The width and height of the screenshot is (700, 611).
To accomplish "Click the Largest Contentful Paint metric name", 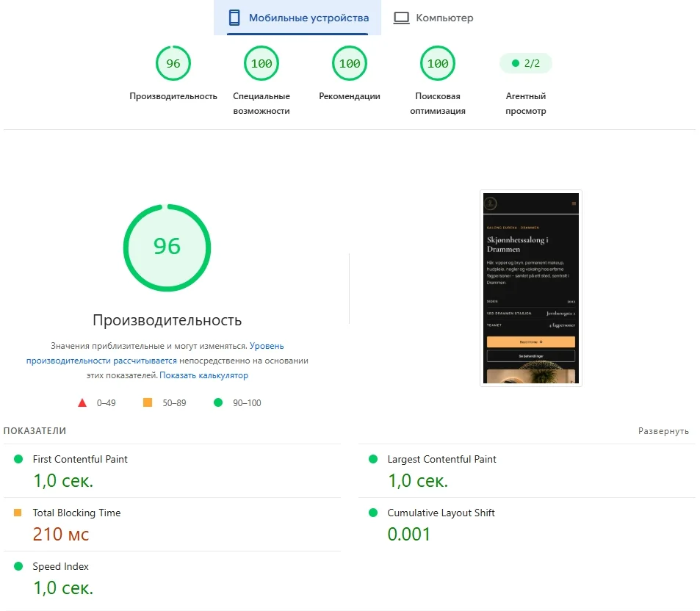I will click(x=441, y=459).
